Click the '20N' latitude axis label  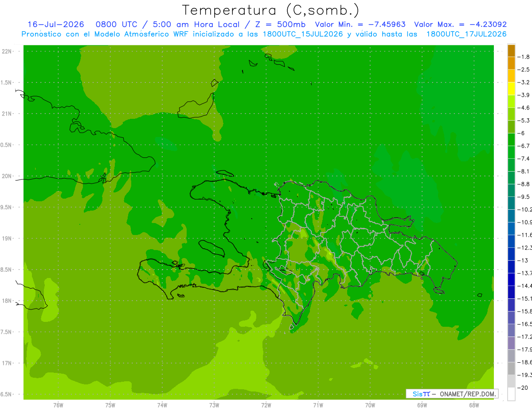click(7, 176)
